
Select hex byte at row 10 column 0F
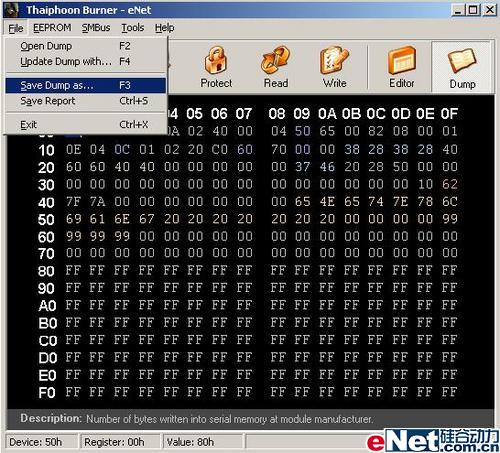(x=450, y=150)
